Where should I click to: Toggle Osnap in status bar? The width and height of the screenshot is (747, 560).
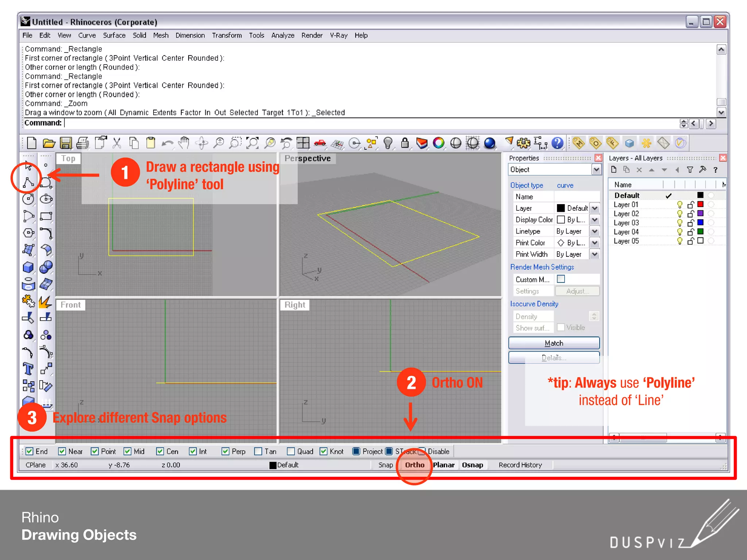472,465
